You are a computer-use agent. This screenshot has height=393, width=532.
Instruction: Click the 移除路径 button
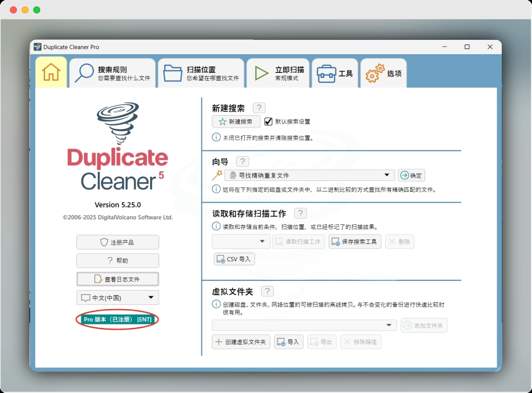point(361,342)
